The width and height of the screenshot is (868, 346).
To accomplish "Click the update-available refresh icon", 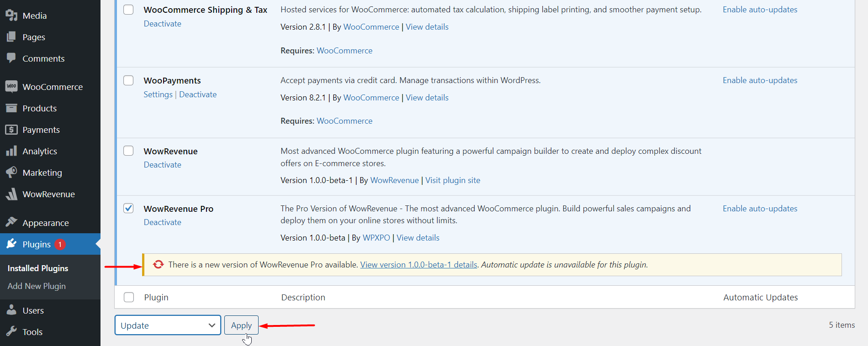I will [158, 265].
